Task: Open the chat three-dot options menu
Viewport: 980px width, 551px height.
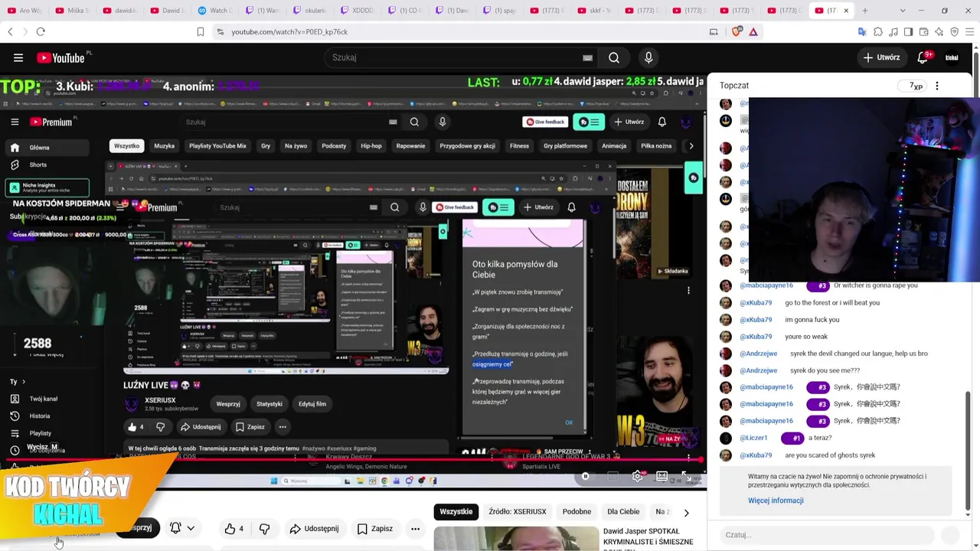Action: (937, 86)
